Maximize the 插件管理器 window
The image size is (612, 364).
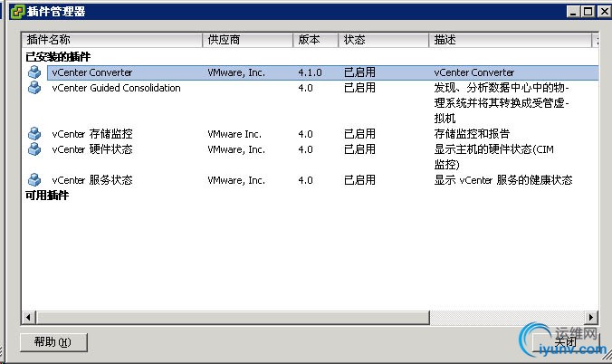[x=588, y=12]
